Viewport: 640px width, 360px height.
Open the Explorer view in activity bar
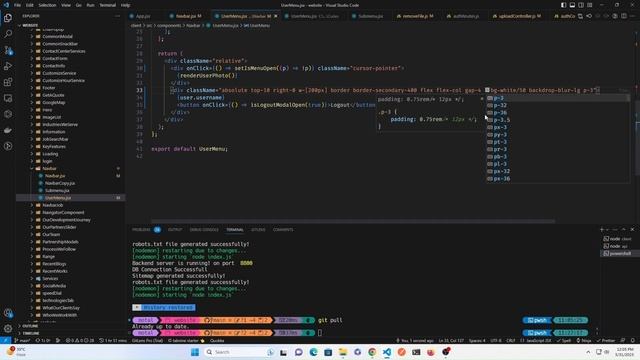click(x=8, y=18)
